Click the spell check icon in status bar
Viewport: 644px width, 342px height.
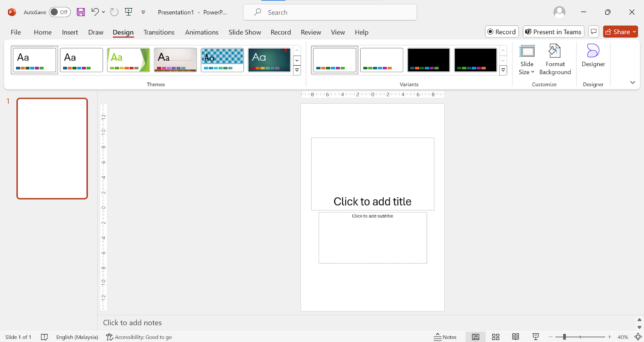tap(44, 337)
